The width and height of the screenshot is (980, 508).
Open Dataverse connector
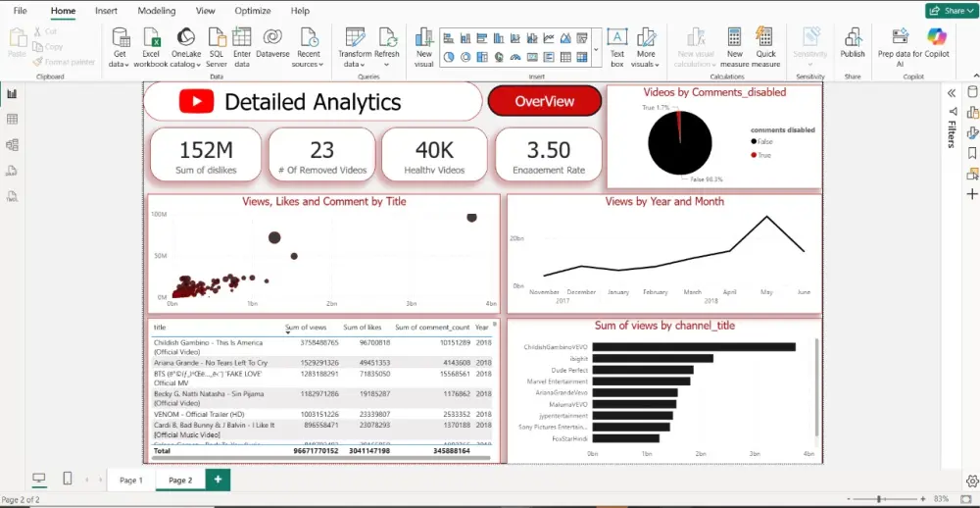tap(272, 42)
